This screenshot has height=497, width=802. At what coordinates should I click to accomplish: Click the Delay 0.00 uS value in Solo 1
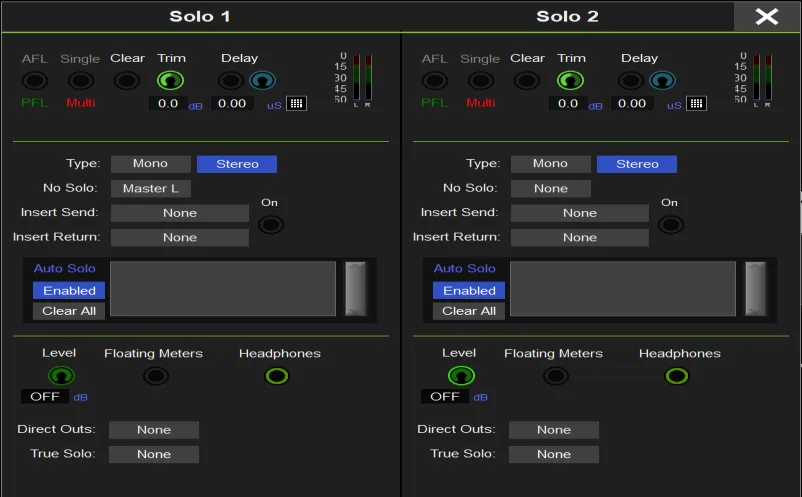pyautogui.click(x=232, y=103)
